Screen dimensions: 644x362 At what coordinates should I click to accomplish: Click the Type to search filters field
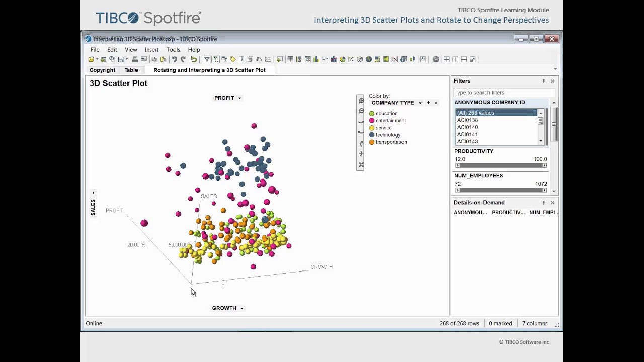[x=504, y=93]
